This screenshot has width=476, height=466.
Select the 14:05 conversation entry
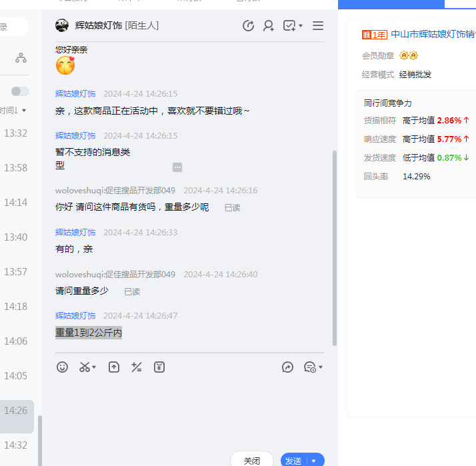16,376
